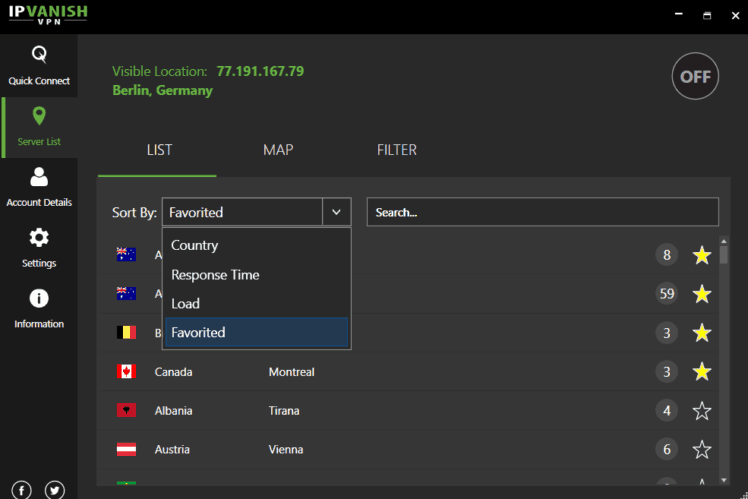Image resolution: width=748 pixels, height=499 pixels.
Task: Maximize the IPVanish window
Action: point(707,16)
